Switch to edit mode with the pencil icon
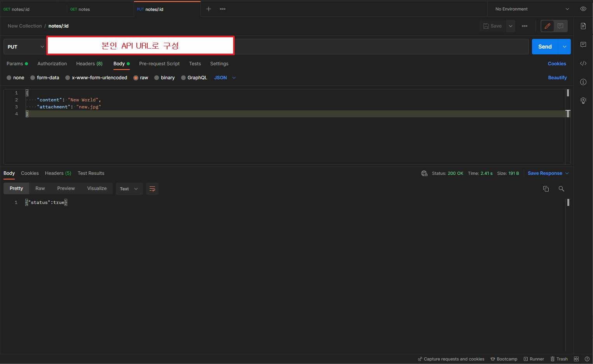Screen dimensions: 593x364 [548, 26]
